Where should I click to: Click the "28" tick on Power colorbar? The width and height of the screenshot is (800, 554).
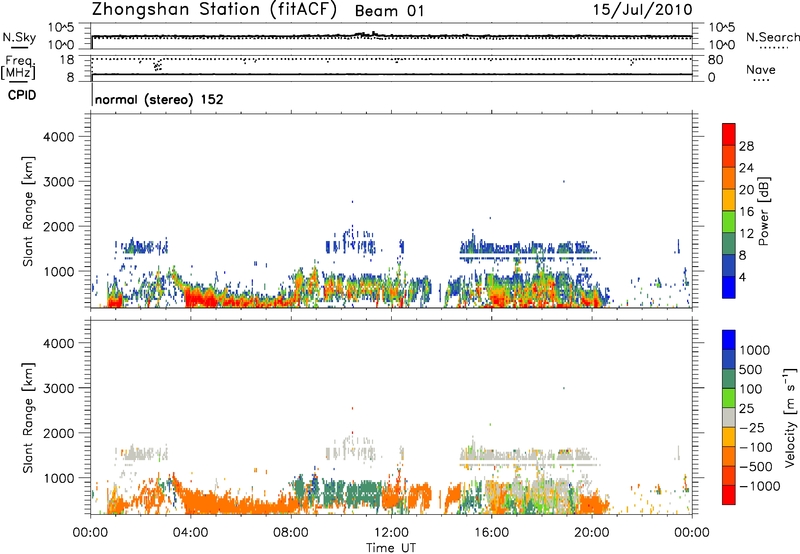[x=746, y=146]
